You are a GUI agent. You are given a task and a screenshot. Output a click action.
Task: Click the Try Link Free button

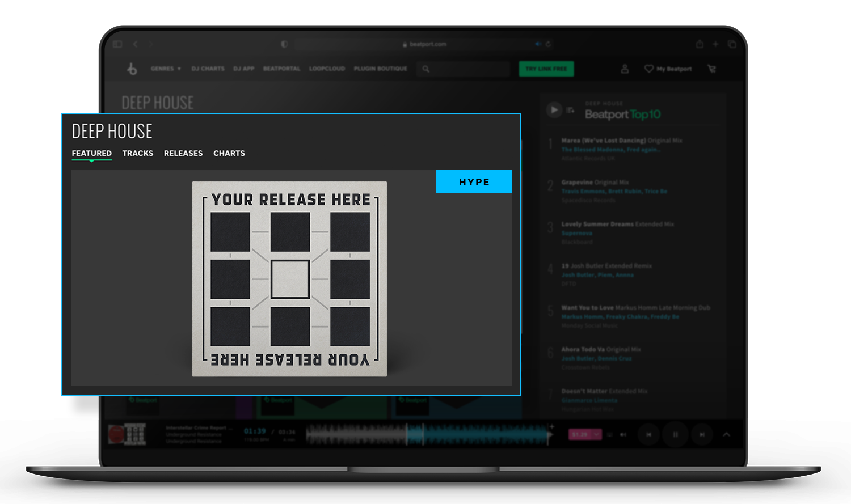[x=546, y=69]
